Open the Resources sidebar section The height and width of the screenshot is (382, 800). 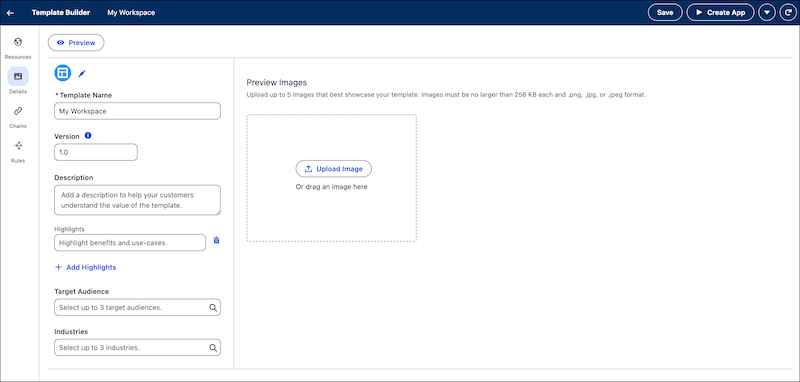click(x=18, y=48)
